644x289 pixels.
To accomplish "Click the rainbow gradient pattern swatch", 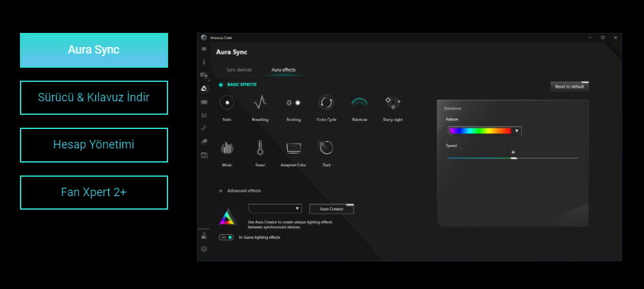I will (x=480, y=131).
